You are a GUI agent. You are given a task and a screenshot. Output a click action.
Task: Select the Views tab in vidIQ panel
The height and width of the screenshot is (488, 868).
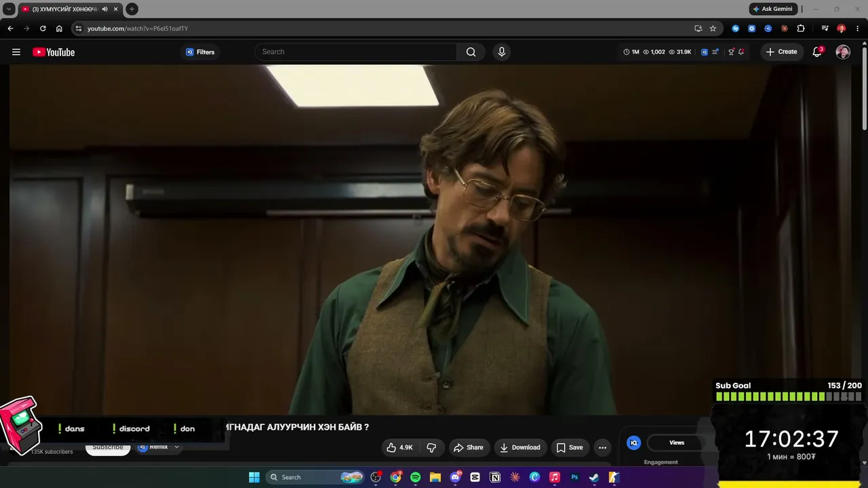tap(677, 443)
